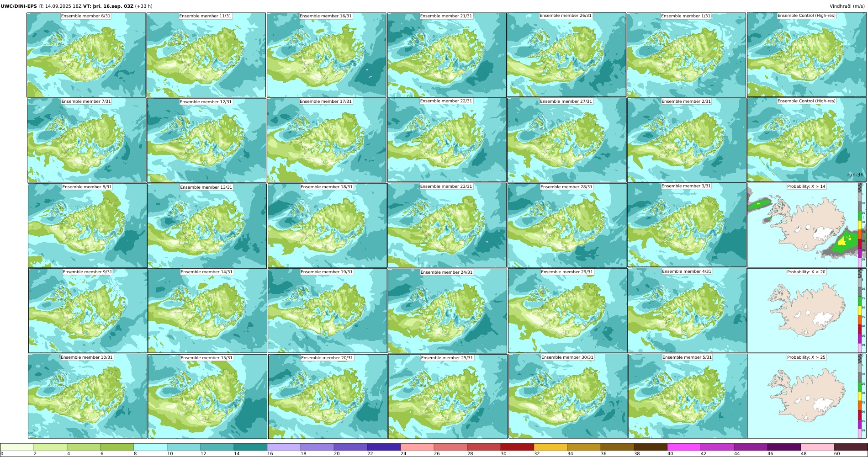Click the Ensemble member 10/31 map
Viewport: 868px width, 457px height.
click(87, 396)
